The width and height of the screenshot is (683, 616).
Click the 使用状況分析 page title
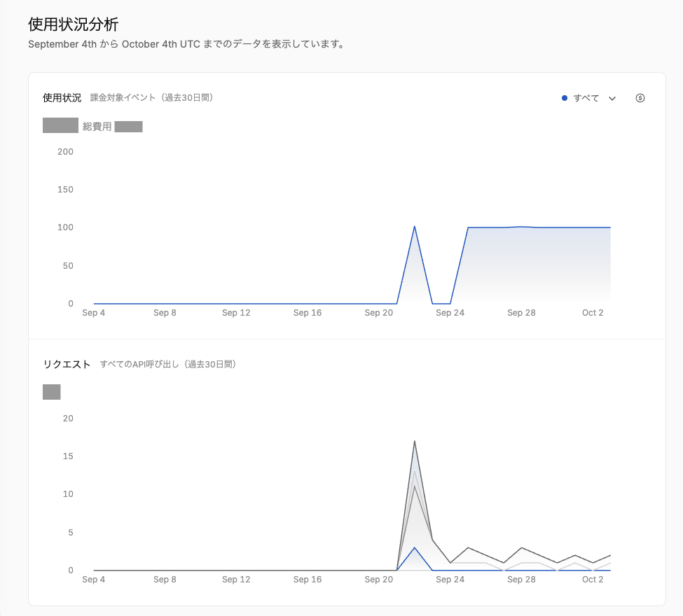tap(73, 24)
